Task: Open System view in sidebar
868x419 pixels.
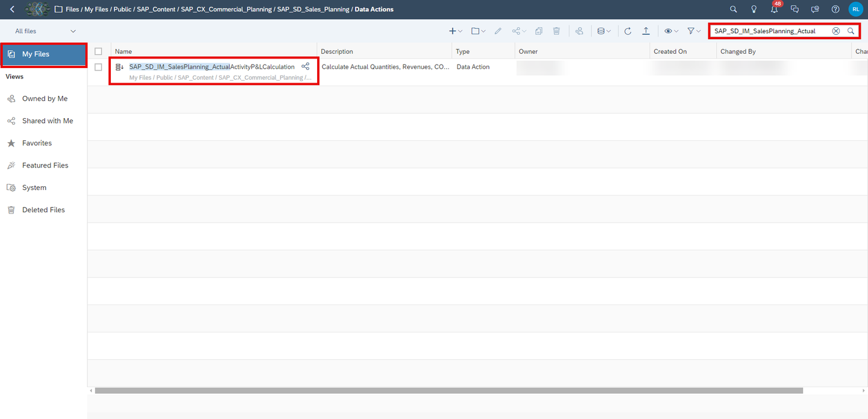Action: coord(43,187)
